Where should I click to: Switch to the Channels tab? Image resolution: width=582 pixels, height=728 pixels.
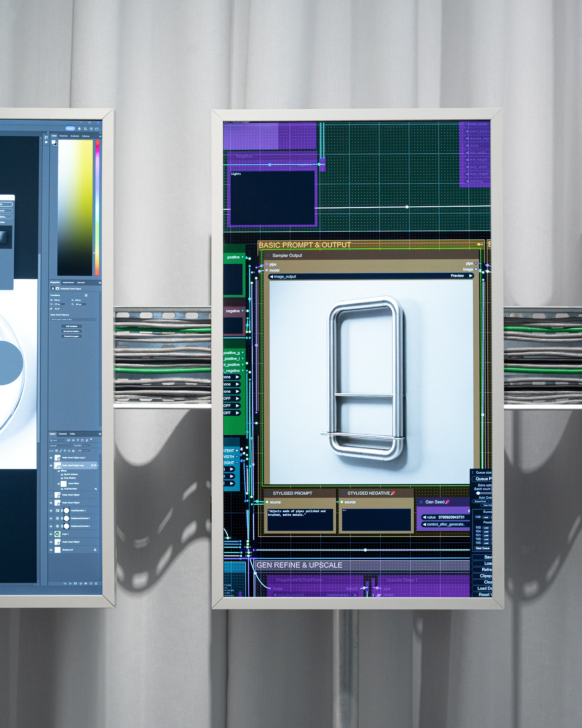[63, 434]
